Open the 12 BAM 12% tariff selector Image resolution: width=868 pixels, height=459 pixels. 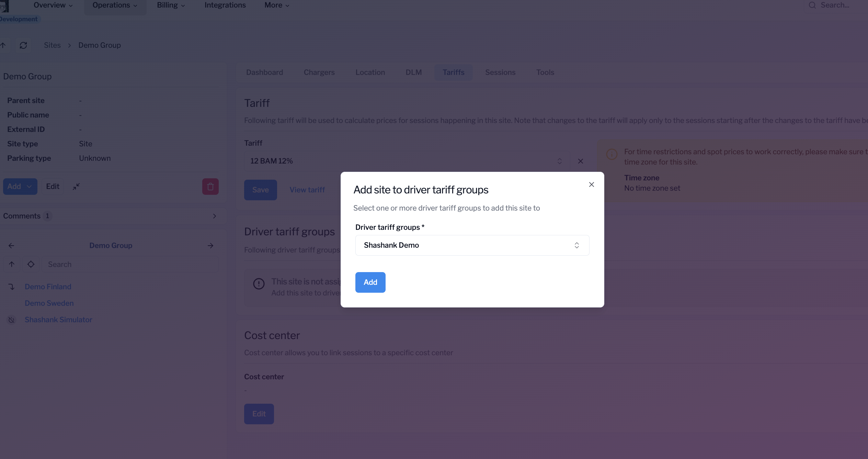pos(407,161)
